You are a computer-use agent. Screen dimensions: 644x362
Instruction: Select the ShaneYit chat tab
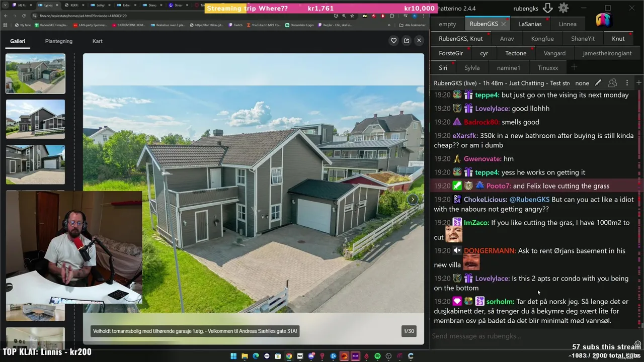point(583,39)
